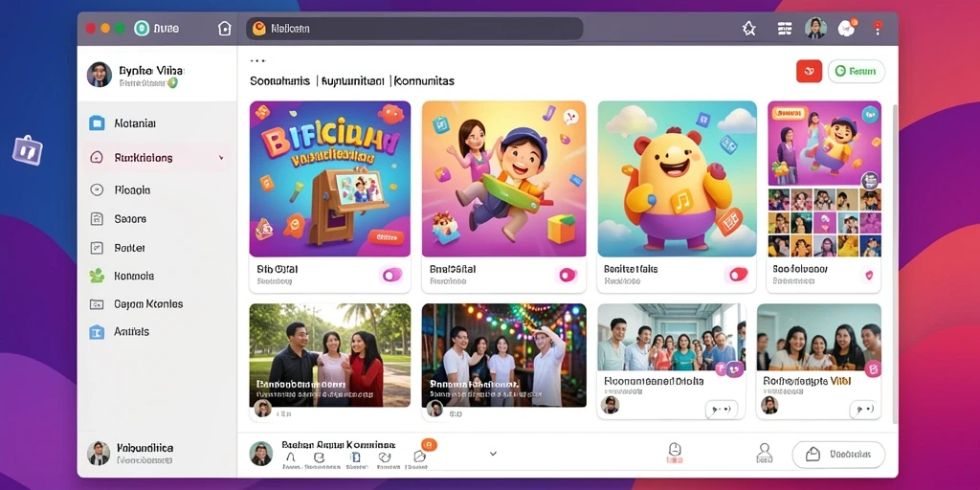Switch to the first Soonahunis tab
This screenshot has height=490, width=980.
280,80
